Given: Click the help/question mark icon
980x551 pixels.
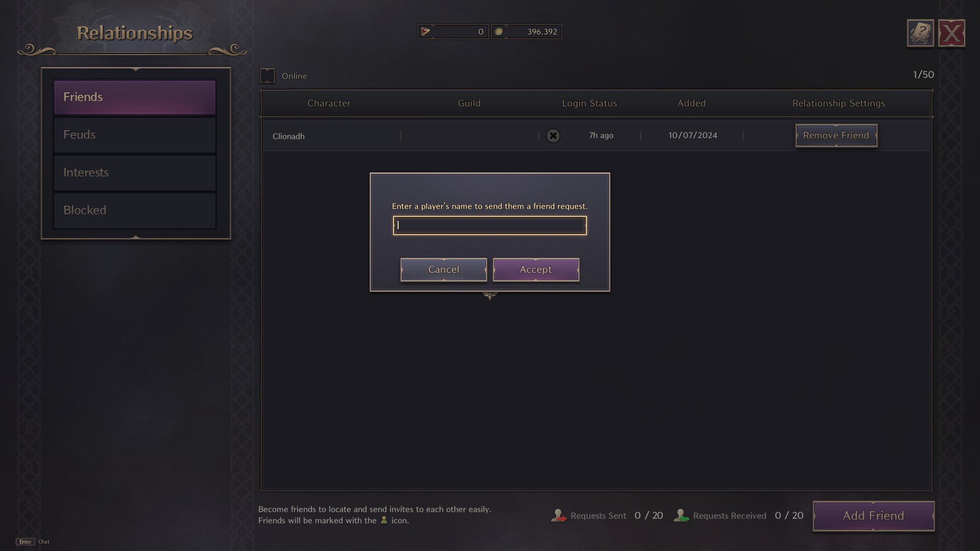Looking at the screenshot, I should 920,32.
